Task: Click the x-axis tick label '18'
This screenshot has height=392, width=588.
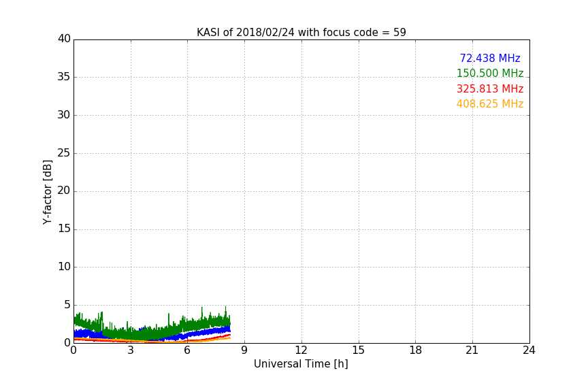Action: (x=416, y=350)
